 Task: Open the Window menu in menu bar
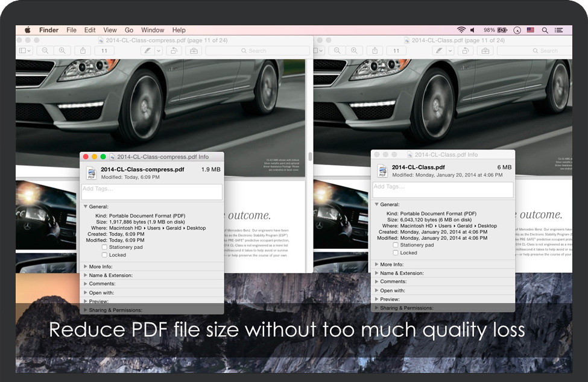[153, 30]
